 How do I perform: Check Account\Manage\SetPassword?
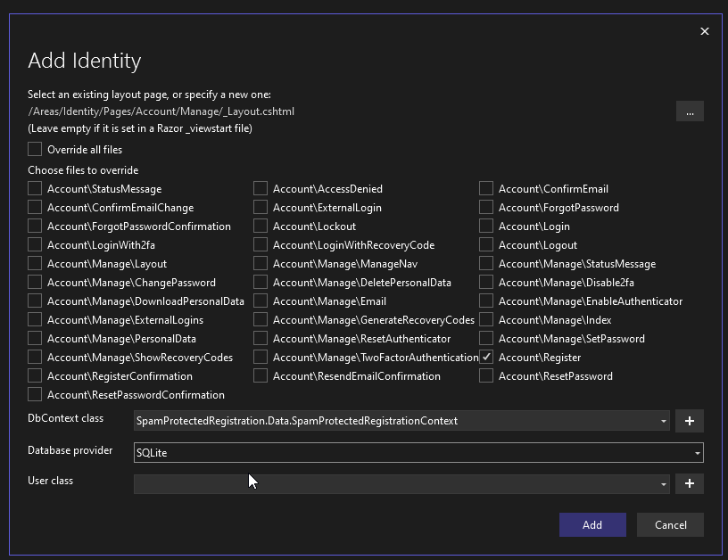click(486, 338)
